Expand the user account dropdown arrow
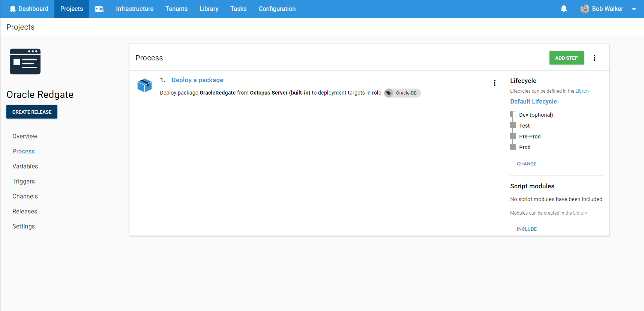This screenshot has height=311, width=644. click(x=633, y=9)
